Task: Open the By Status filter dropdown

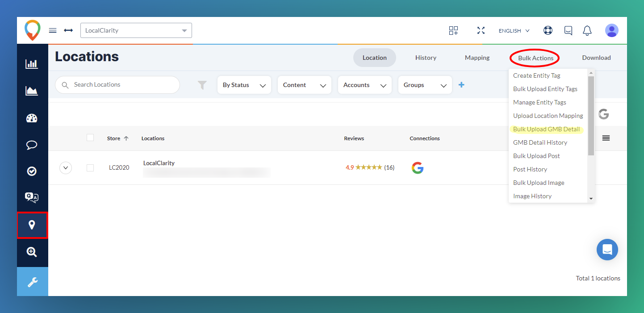Action: pos(244,85)
